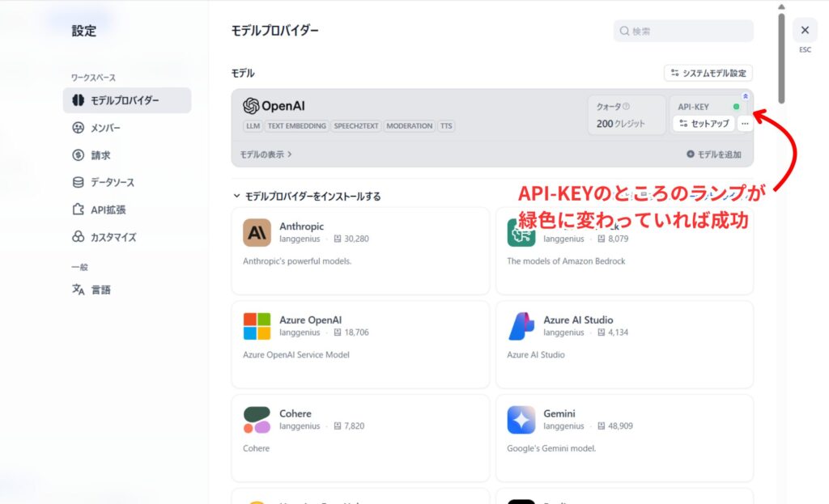The image size is (829, 504).
Task: Click the 設定 heading in the sidebar
Action: pyautogui.click(x=84, y=31)
